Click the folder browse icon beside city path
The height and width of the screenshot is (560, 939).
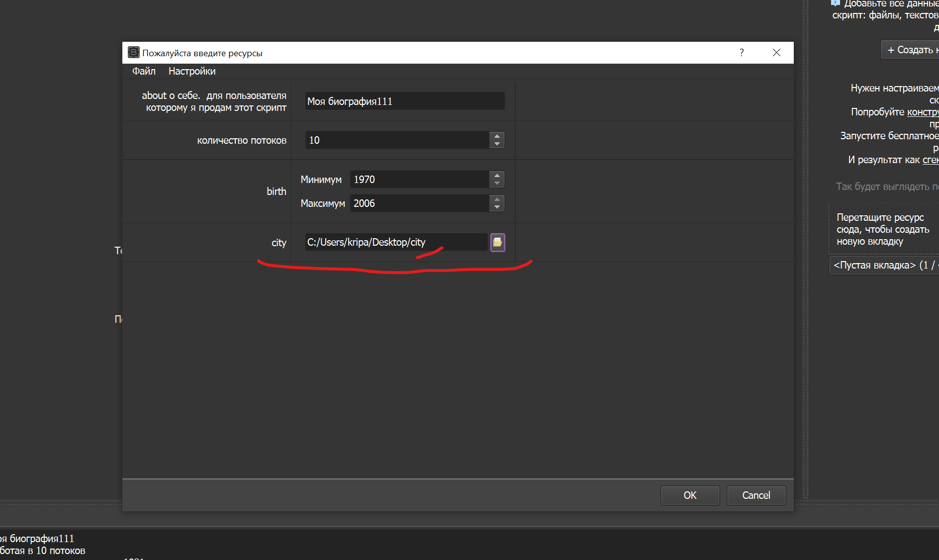coord(497,243)
